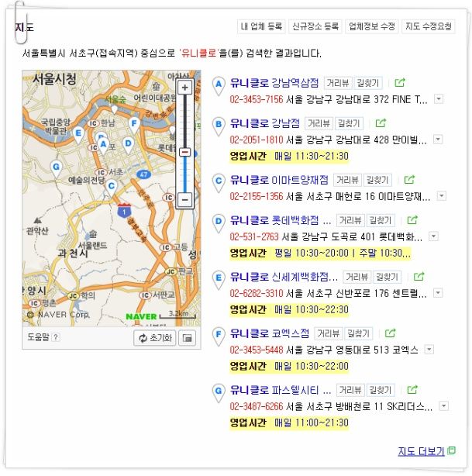The width and height of the screenshot is (472, 476).
Task: Expand address details for 이마트양재점
Action: click(442, 196)
